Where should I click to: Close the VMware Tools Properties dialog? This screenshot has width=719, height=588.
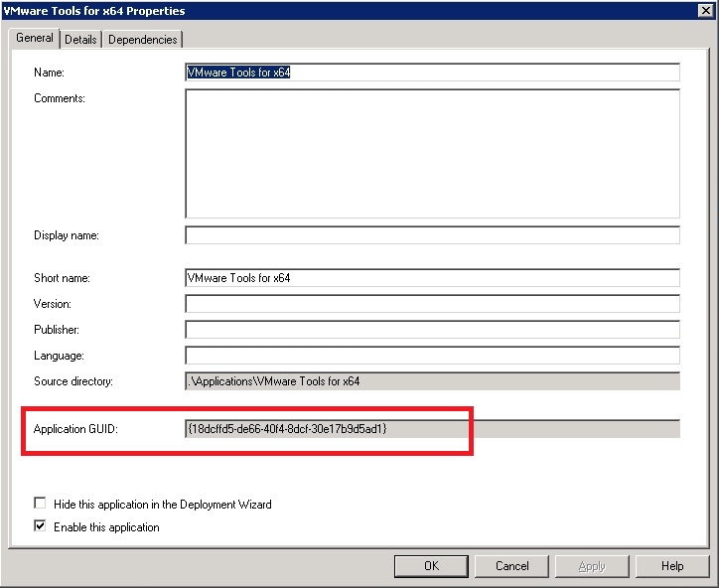[x=706, y=11]
